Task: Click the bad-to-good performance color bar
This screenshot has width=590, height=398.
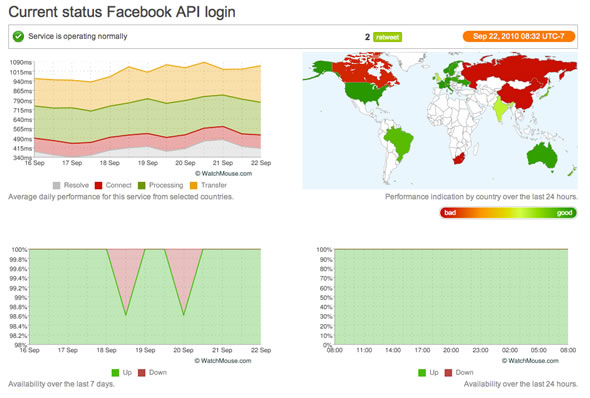Action: coord(508,213)
